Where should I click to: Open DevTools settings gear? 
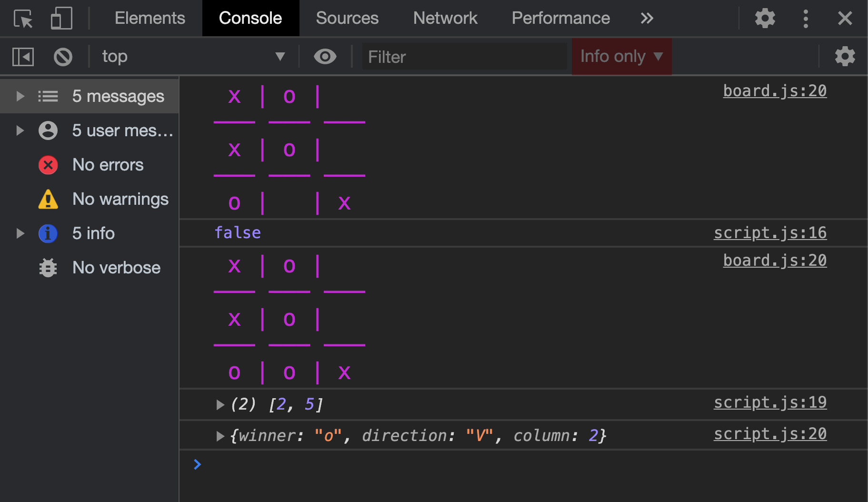coord(765,18)
